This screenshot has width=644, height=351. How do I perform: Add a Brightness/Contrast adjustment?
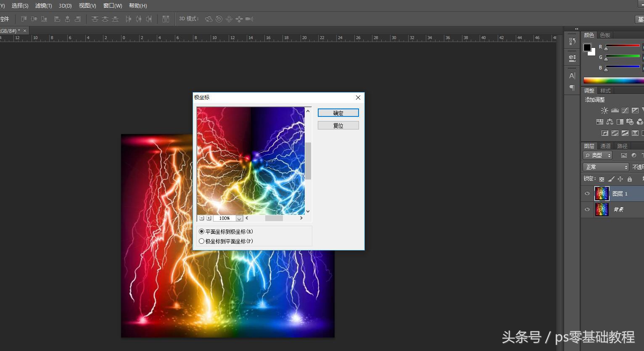(604, 110)
